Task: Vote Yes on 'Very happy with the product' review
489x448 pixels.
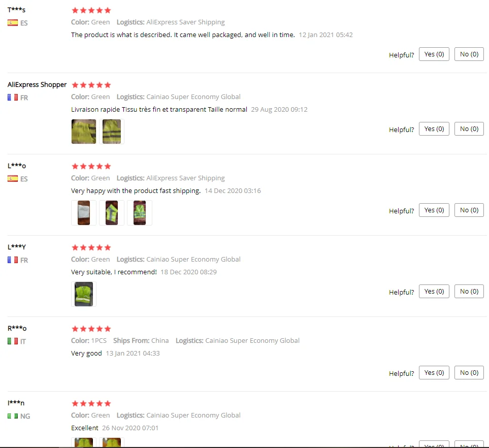Action: point(434,210)
